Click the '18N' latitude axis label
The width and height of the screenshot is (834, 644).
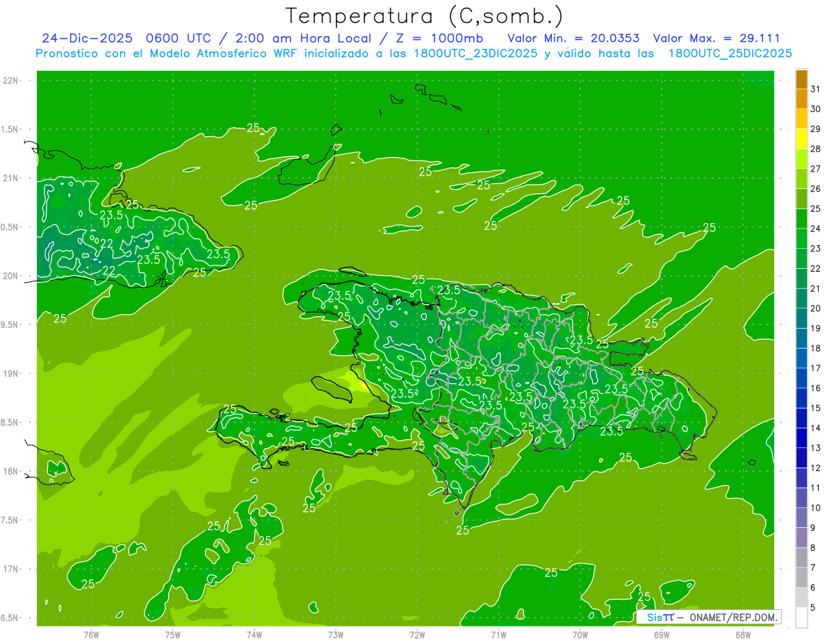tap(10, 472)
